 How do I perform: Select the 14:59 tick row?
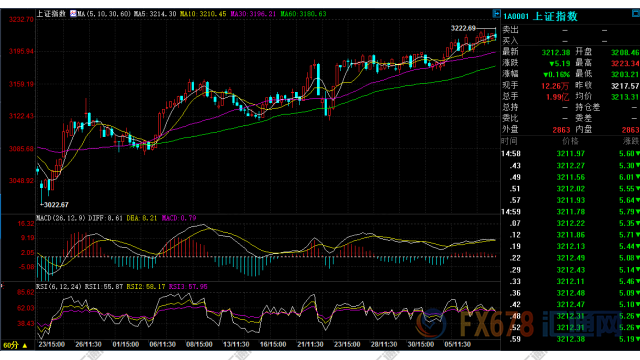pyautogui.click(x=570, y=211)
